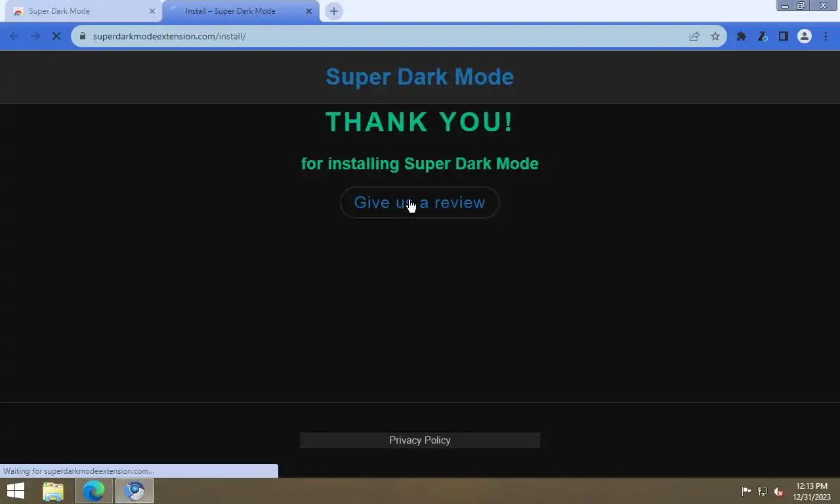Screen dimensions: 840x504
Task: Open the profile avatar menu
Action: (805, 36)
